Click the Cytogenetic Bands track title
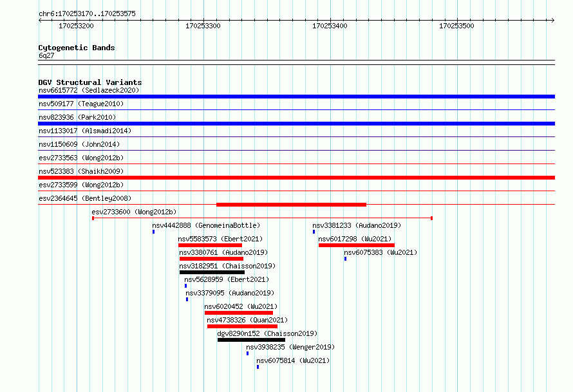This screenshot has height=392, width=573. 77,48
